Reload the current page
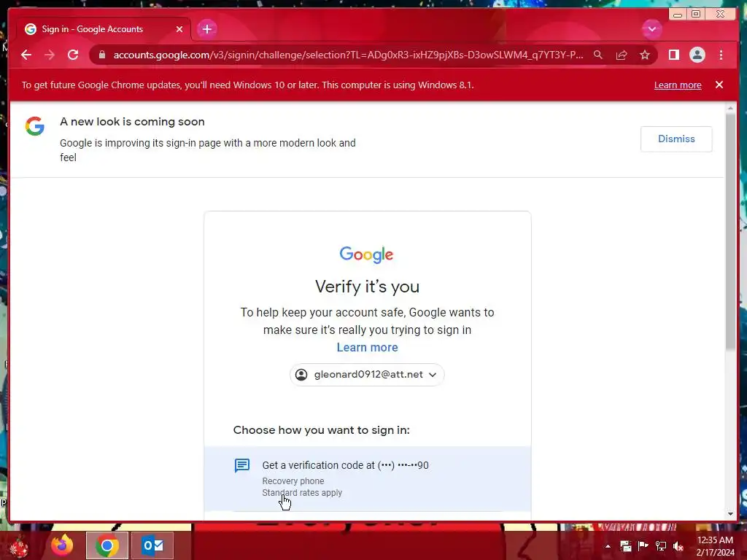 click(x=73, y=55)
